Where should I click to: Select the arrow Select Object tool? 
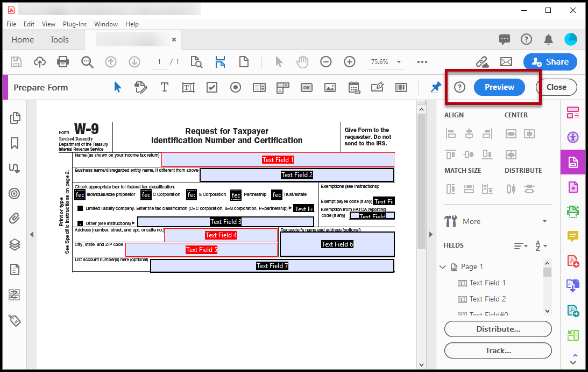pyautogui.click(x=117, y=87)
